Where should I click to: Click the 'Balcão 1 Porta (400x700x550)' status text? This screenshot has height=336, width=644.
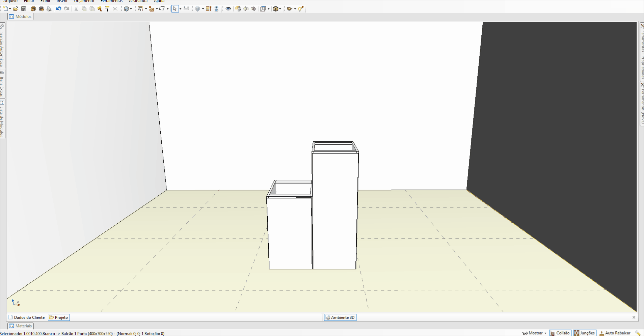coord(87,334)
